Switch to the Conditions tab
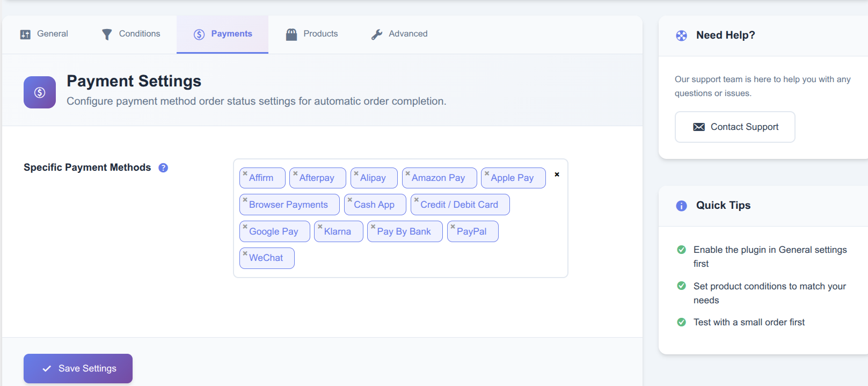 point(131,34)
